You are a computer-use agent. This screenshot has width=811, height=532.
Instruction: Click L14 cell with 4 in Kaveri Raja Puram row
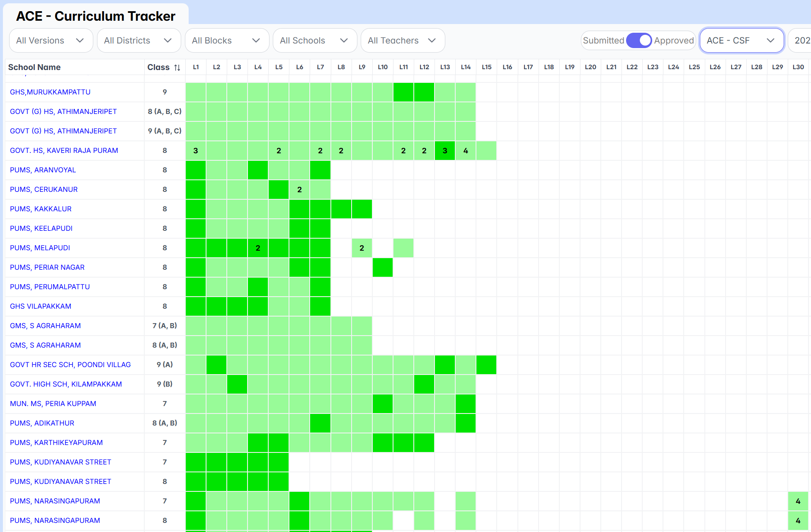(x=466, y=151)
